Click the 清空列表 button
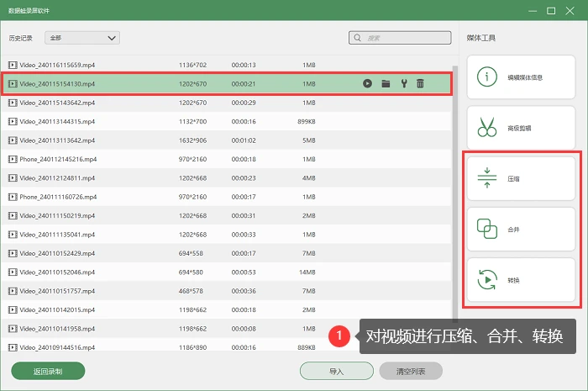 pos(411,371)
